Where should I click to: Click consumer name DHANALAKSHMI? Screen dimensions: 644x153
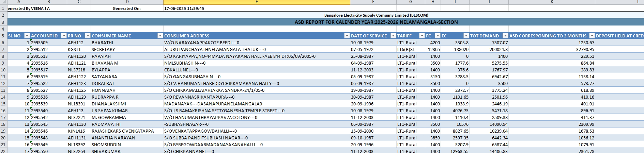point(109,104)
